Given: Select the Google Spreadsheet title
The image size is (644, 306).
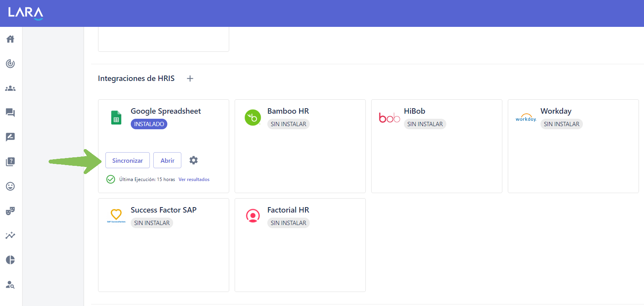Looking at the screenshot, I should (x=166, y=111).
